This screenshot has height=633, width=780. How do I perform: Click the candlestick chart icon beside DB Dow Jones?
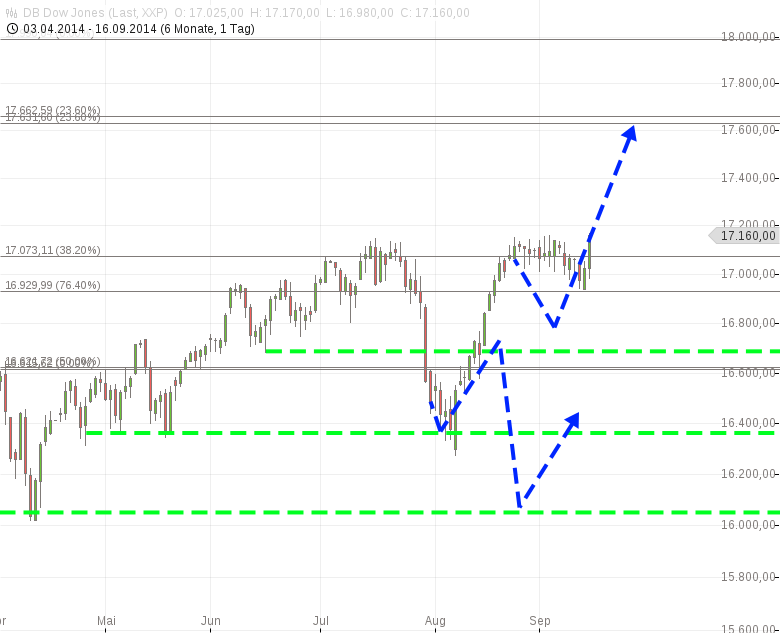pyautogui.click(x=12, y=12)
